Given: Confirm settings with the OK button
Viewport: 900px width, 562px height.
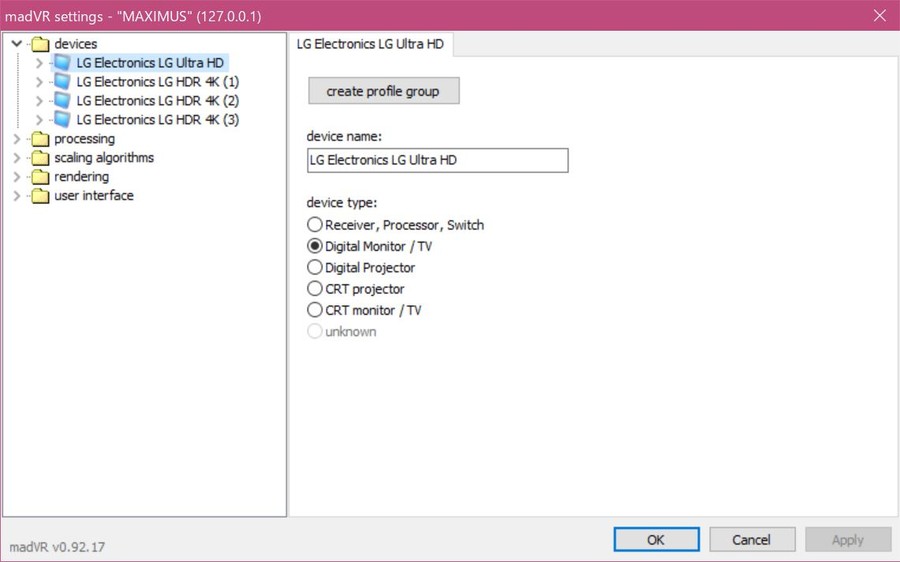Looking at the screenshot, I should tap(655, 539).
